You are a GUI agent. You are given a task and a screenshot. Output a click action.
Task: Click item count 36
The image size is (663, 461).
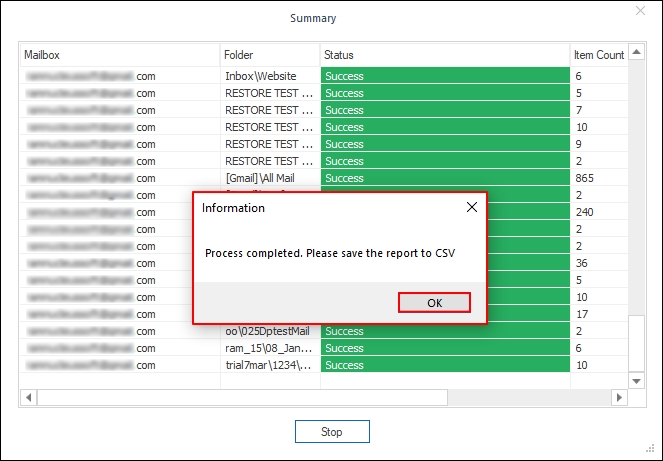click(582, 263)
